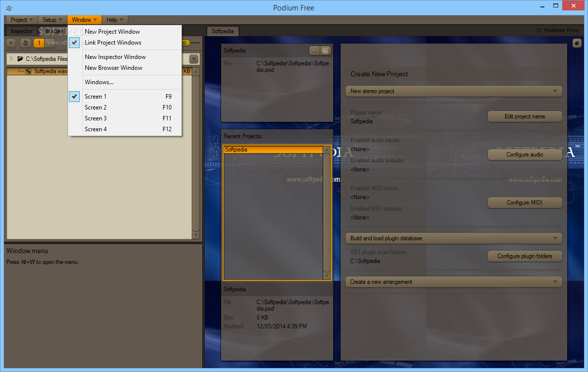Image resolution: width=588 pixels, height=372 pixels.
Task: Select Softpedia in Recent Projects
Action: point(273,150)
